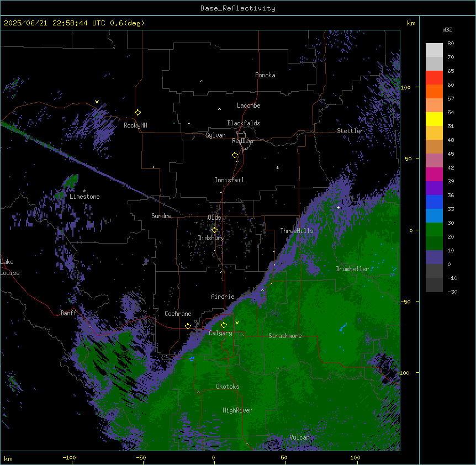Click the Cochrane label
This screenshot has height=465, width=476.
click(178, 314)
